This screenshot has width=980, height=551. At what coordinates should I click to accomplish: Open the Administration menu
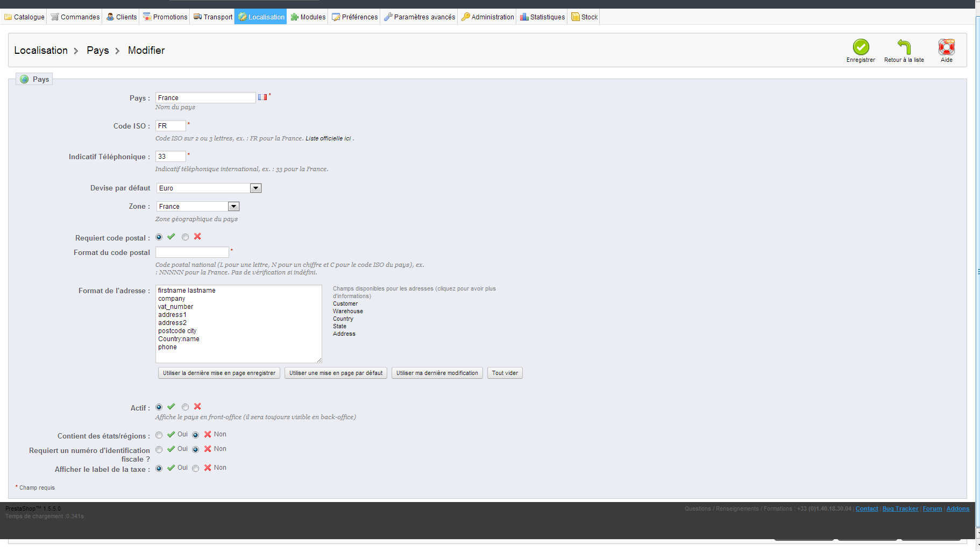coord(488,17)
